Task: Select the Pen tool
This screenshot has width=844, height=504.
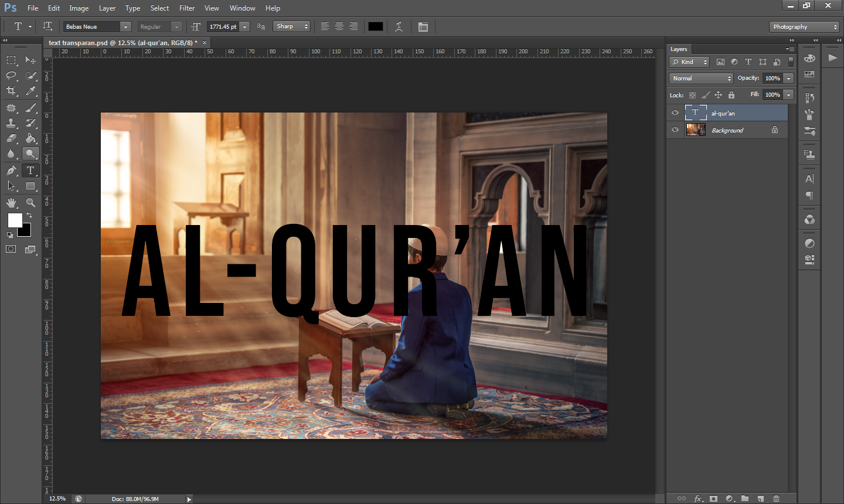Action: [x=11, y=171]
